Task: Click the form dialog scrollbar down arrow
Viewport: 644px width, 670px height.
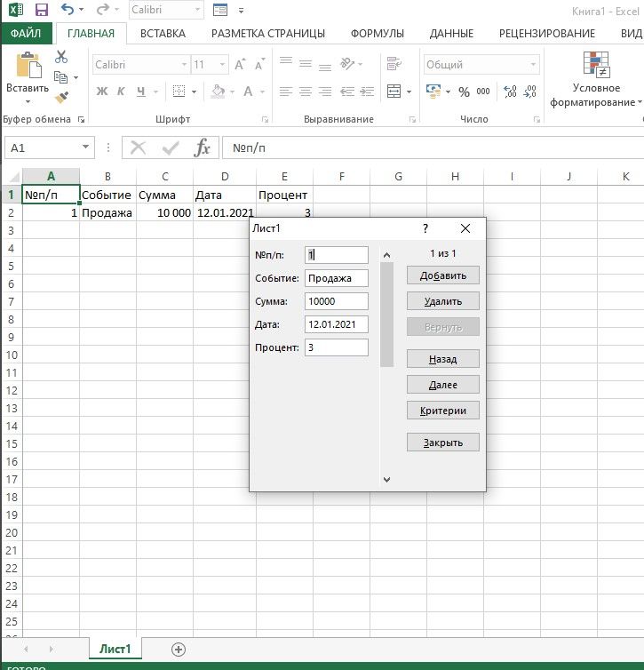Action: tap(386, 479)
